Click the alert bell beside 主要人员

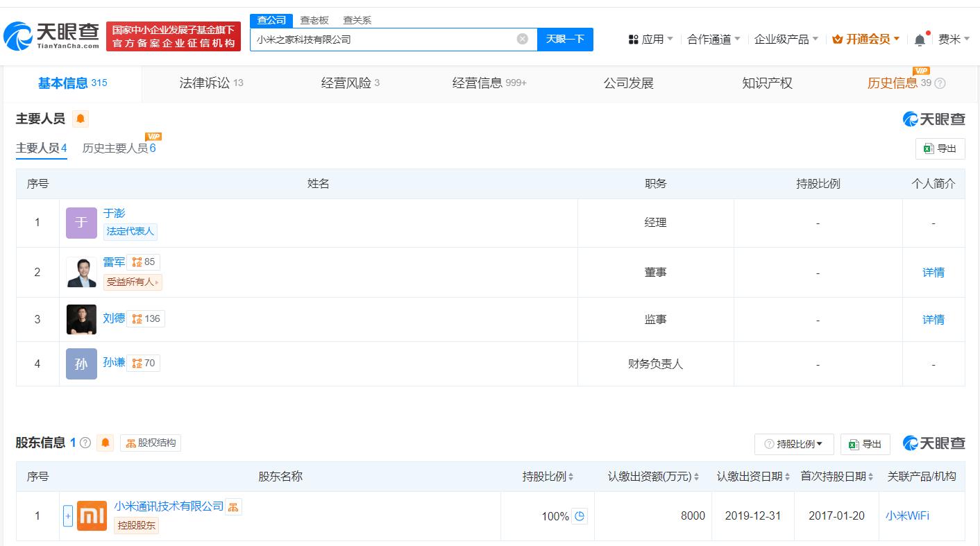click(x=81, y=119)
